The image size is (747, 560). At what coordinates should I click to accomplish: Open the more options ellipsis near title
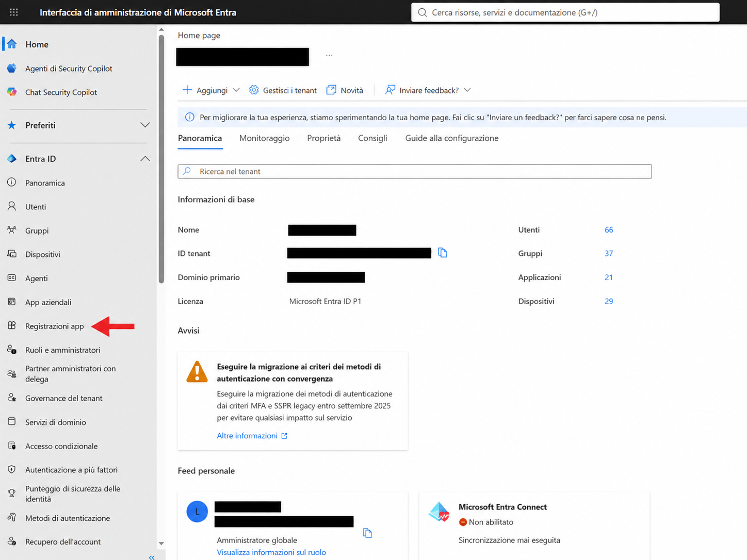click(x=329, y=55)
